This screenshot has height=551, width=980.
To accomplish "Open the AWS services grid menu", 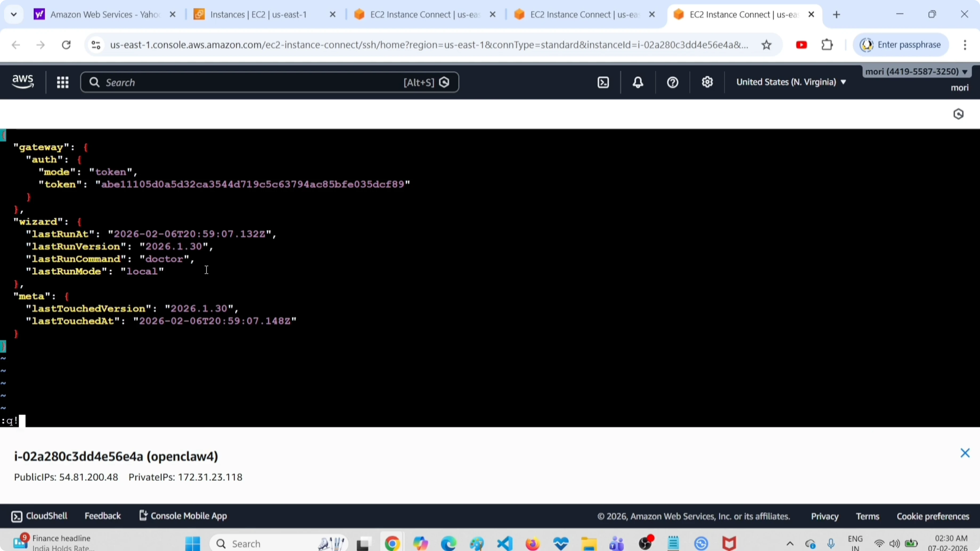I will [62, 82].
